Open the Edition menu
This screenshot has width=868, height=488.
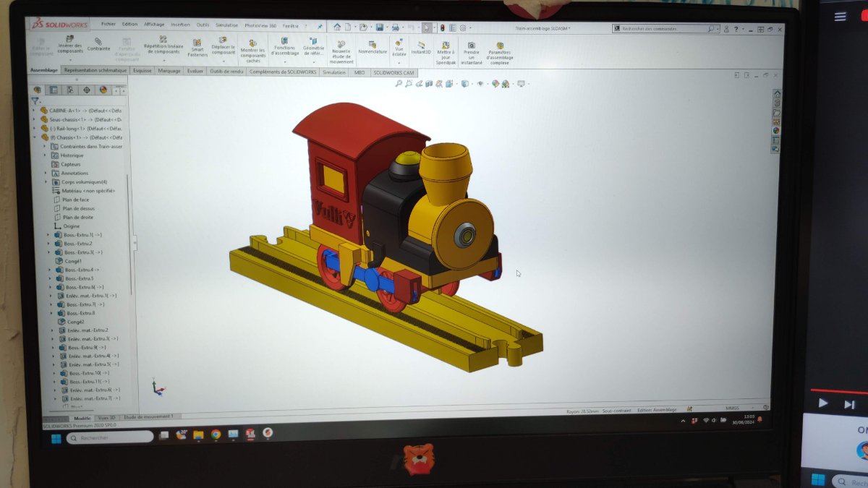click(130, 25)
